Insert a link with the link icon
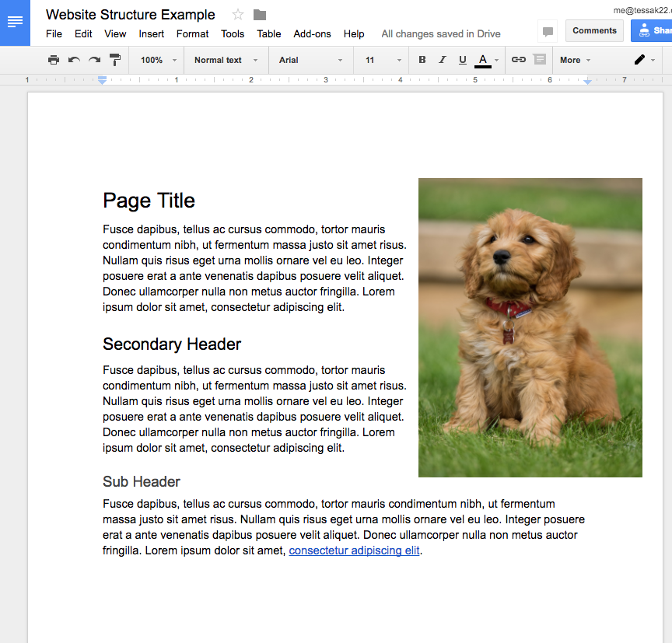The width and height of the screenshot is (672, 643). (519, 60)
